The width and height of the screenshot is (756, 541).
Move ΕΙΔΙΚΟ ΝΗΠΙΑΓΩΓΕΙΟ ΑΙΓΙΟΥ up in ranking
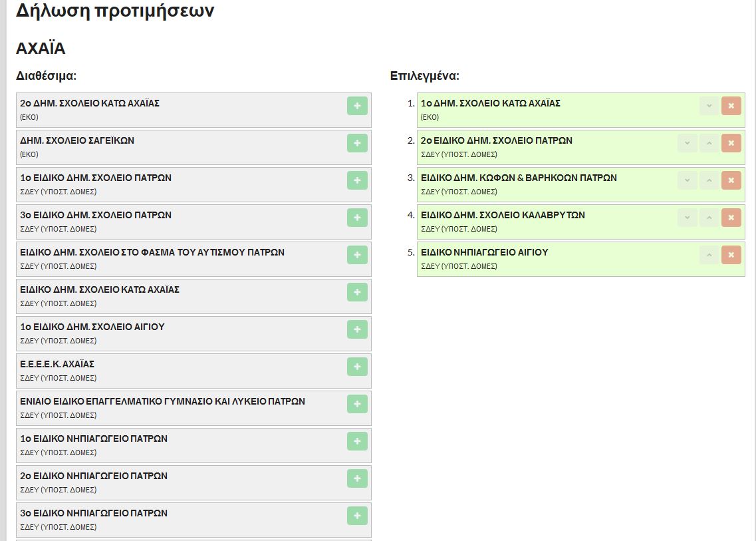click(709, 255)
